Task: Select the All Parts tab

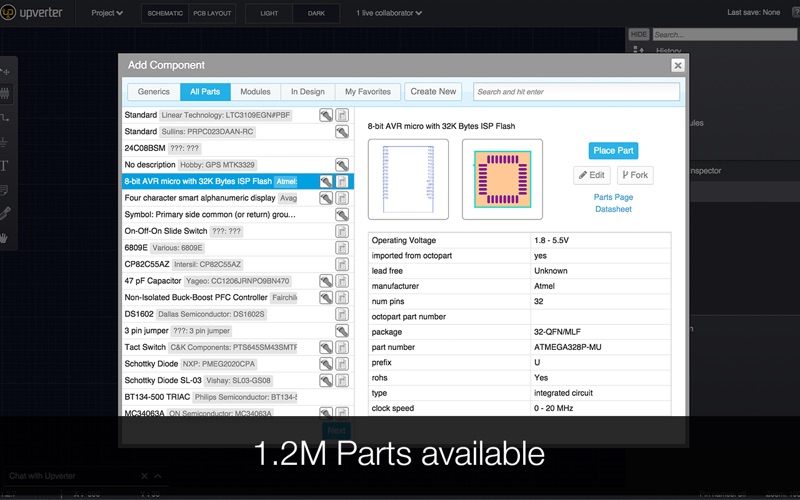Action: pos(205,92)
